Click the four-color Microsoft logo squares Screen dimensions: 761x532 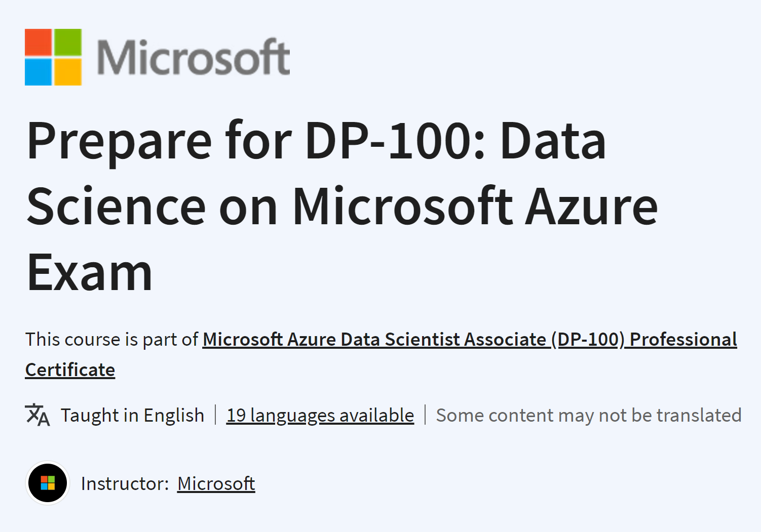[53, 57]
